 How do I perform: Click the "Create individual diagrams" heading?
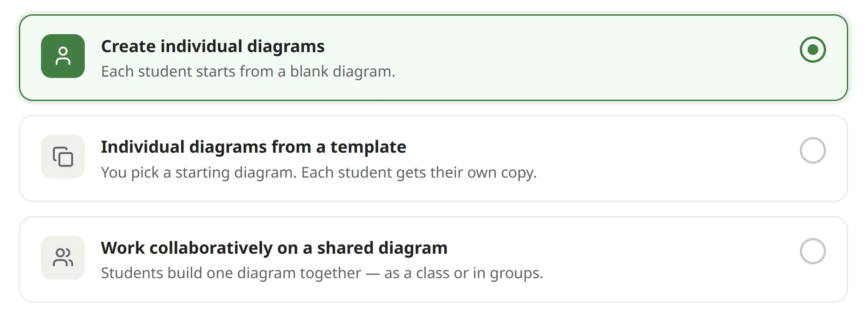[x=213, y=46]
